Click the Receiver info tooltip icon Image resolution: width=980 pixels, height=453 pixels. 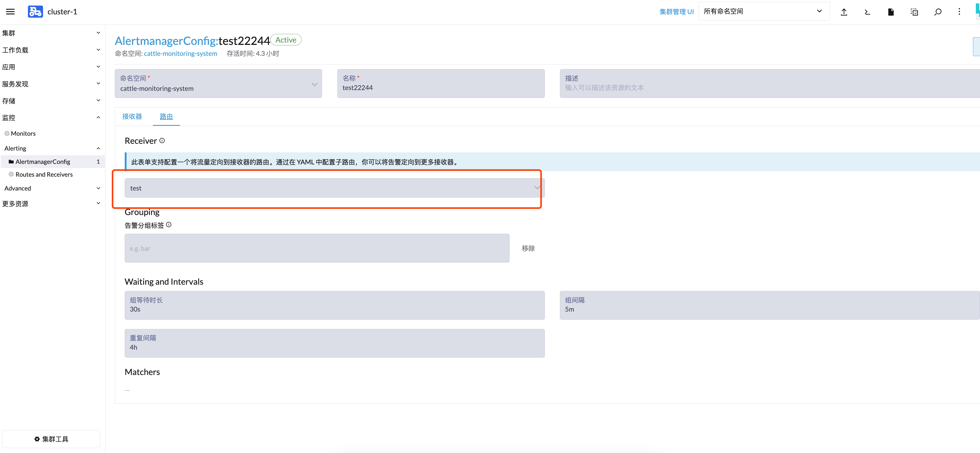coord(162,141)
